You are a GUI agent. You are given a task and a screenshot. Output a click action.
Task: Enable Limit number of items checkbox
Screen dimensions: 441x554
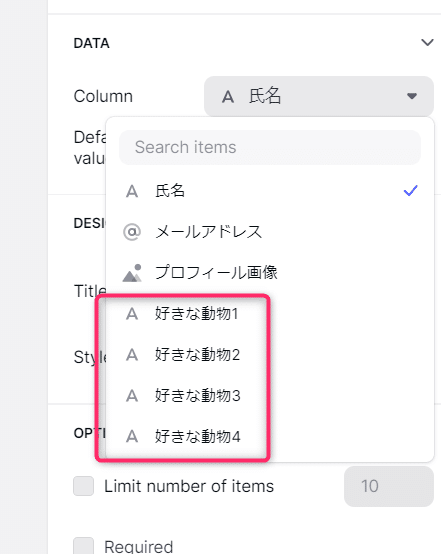coord(83,486)
